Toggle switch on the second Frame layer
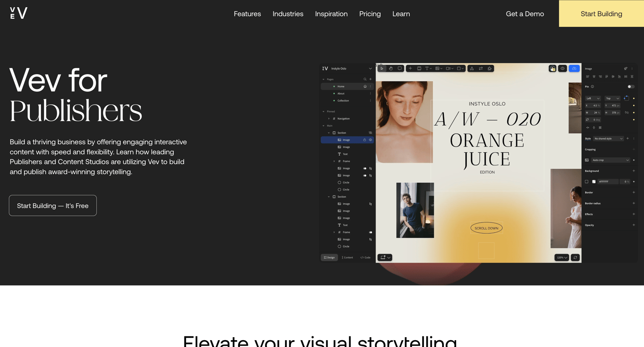 tap(371, 232)
